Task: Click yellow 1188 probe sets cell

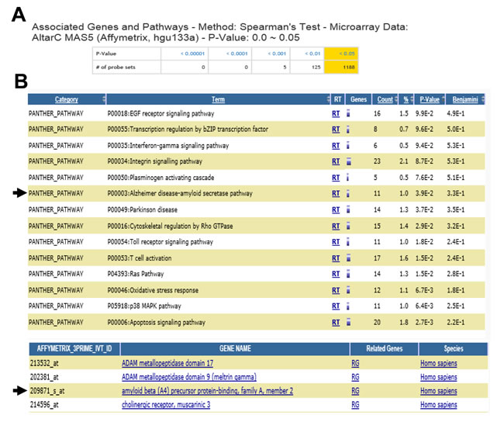Action: coord(341,67)
